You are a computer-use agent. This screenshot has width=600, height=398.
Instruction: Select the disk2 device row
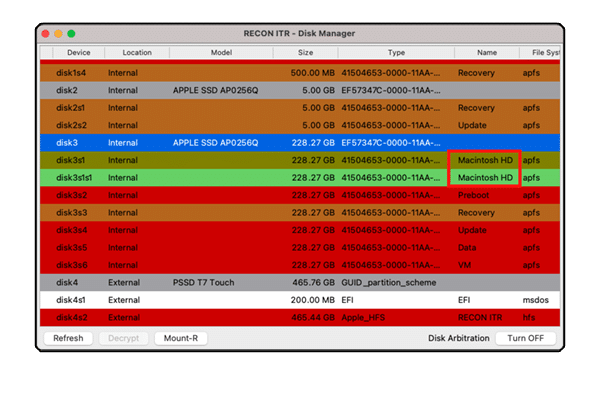tap(300, 90)
